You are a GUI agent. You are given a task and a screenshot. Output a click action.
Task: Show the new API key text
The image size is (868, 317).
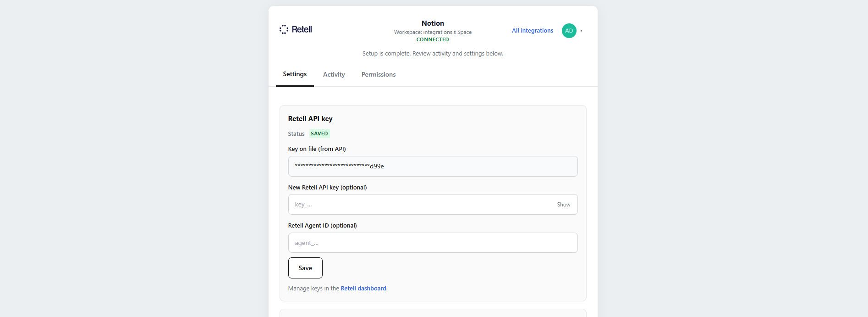pos(564,205)
